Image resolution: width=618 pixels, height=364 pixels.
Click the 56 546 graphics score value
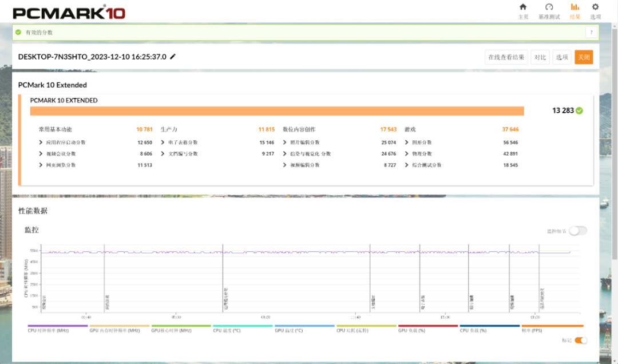click(x=510, y=143)
